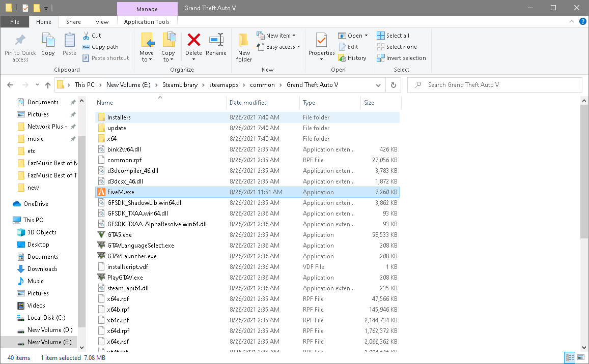Click This PC in the breadcrumb
Viewport: 589px width, 364px height.
(85, 85)
